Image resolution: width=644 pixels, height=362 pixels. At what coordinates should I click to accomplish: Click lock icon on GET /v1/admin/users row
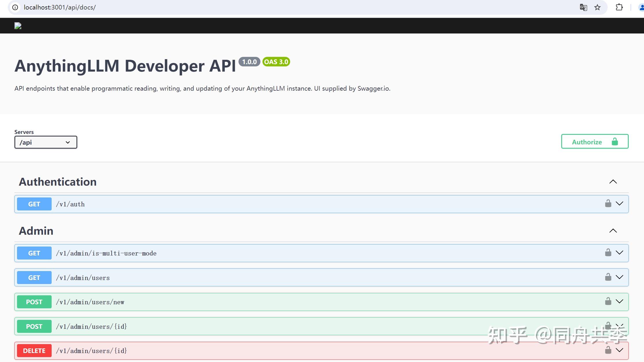pos(608,277)
